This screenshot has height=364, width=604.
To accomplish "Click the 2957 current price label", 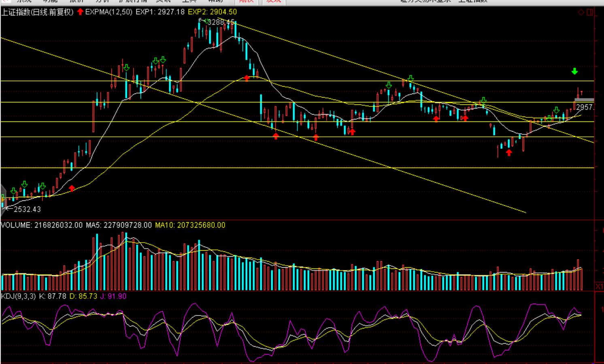I will [585, 107].
